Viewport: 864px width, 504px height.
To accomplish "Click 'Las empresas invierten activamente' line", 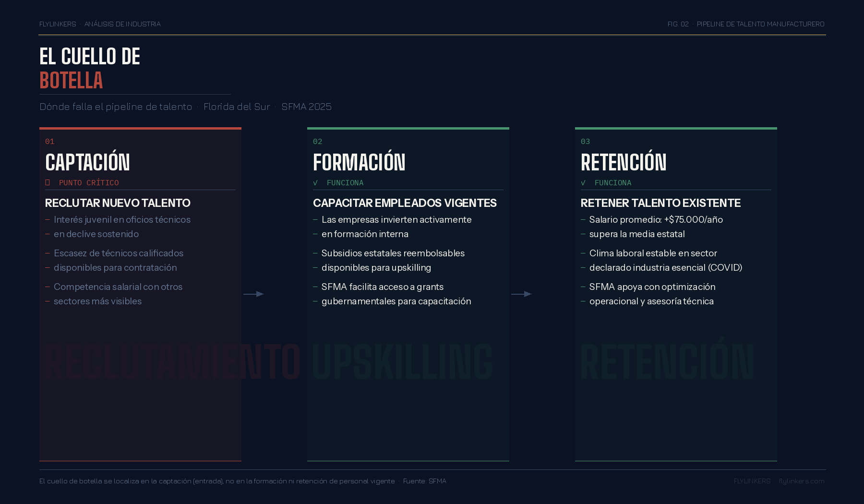I will coord(396,220).
